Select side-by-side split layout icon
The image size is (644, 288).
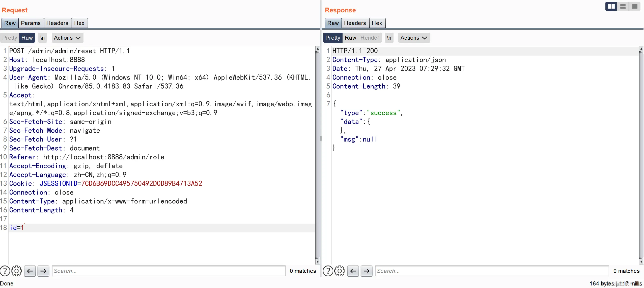(x=611, y=7)
